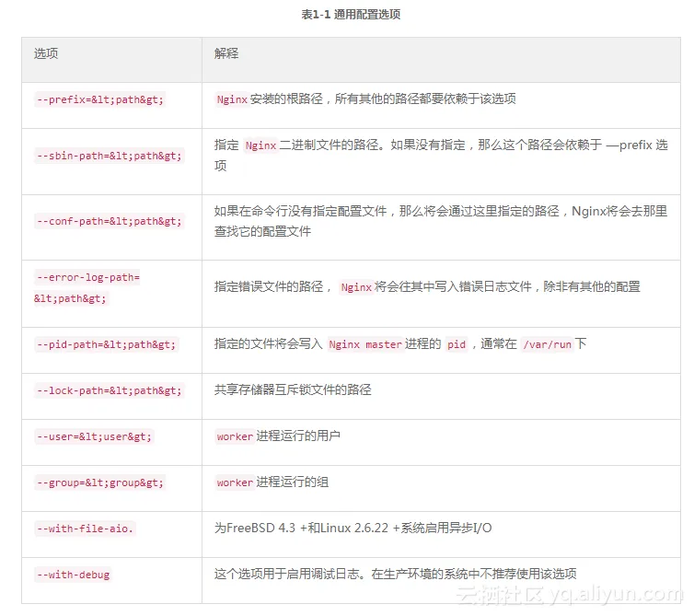
Task: Click the --conf-path option code
Action: [110, 221]
